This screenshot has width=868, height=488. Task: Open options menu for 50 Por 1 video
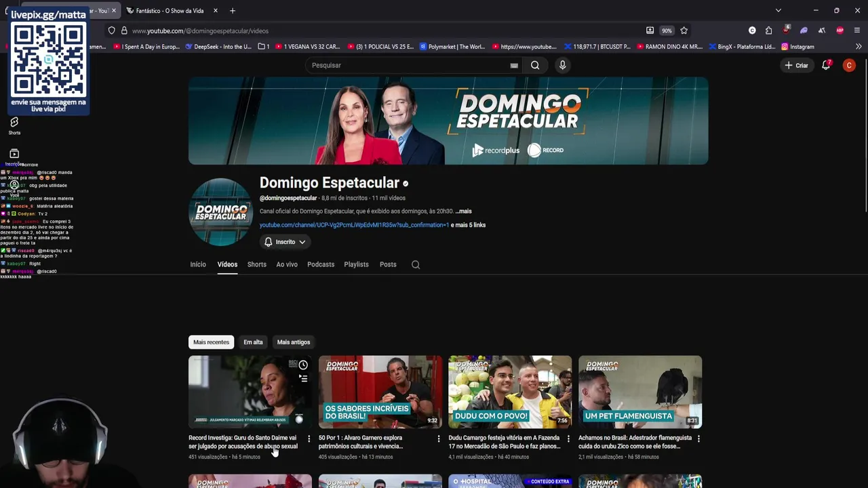point(439,439)
